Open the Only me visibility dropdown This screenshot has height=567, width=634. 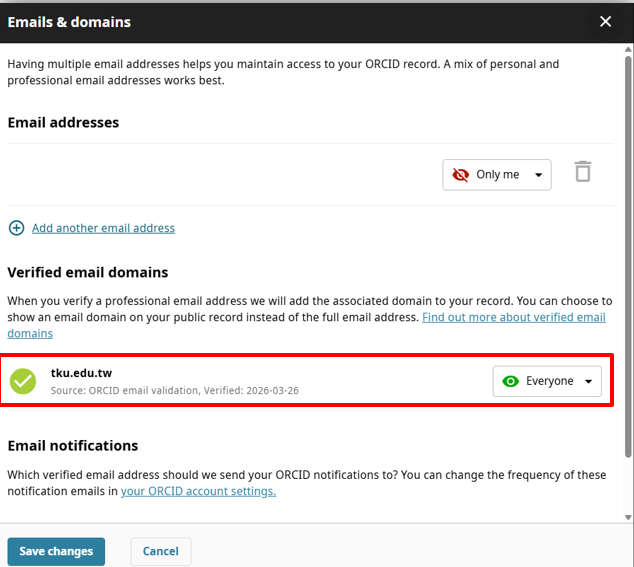[497, 175]
